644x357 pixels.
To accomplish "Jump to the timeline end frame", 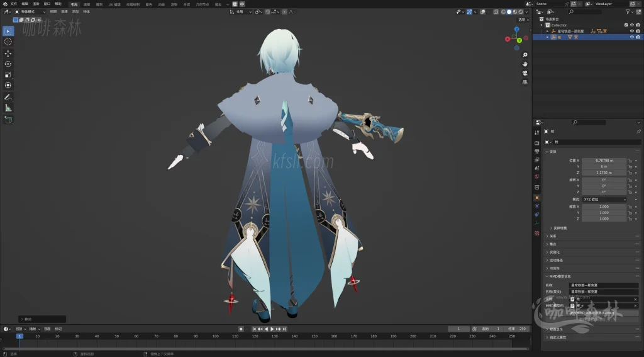I will tap(284, 329).
